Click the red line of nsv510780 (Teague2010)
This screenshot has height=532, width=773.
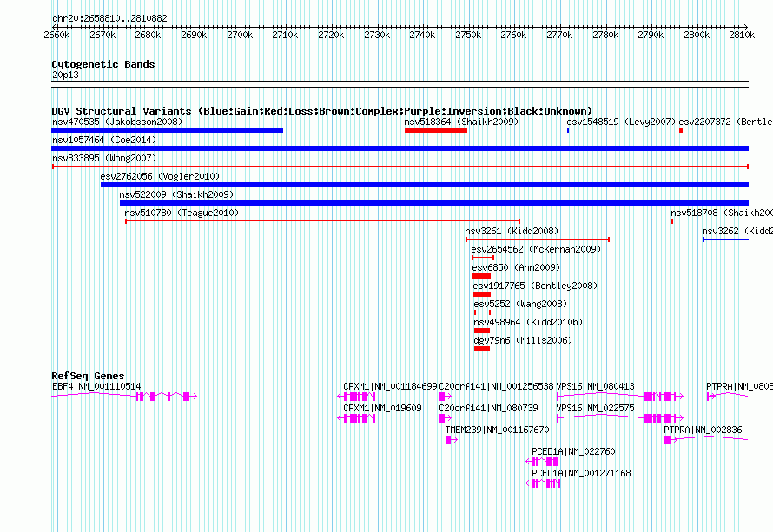coord(323,221)
